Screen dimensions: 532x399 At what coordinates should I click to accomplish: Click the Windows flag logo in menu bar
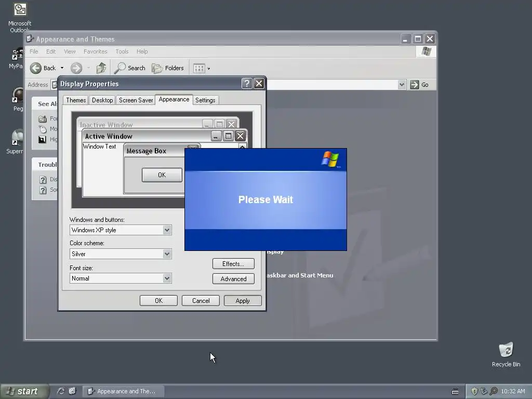click(426, 51)
